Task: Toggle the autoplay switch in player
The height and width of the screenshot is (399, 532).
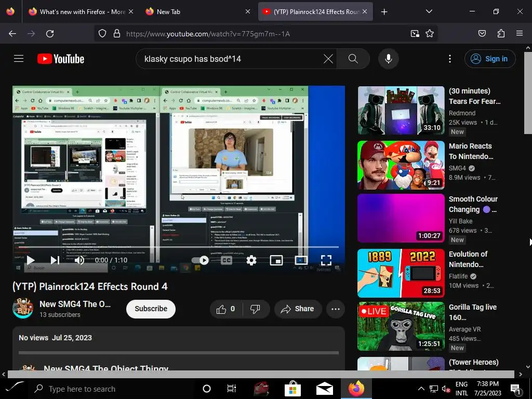Action: (200, 260)
